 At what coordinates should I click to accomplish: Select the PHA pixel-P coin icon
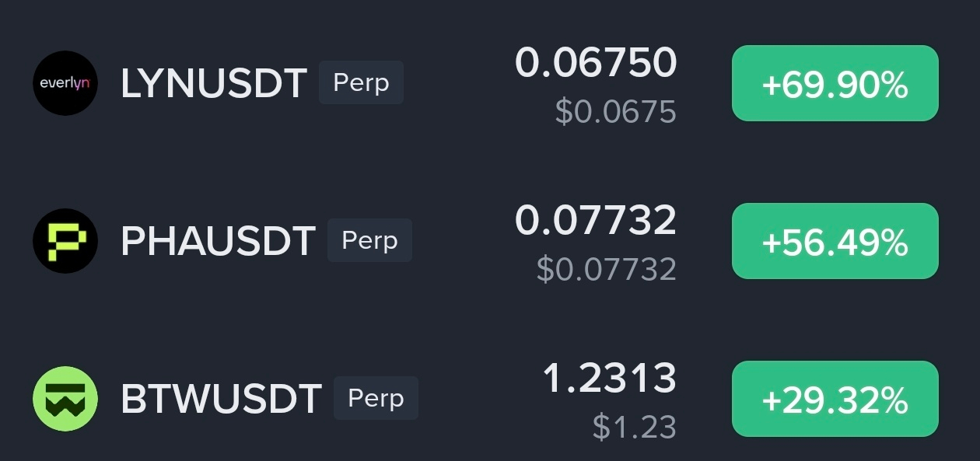coord(65,241)
